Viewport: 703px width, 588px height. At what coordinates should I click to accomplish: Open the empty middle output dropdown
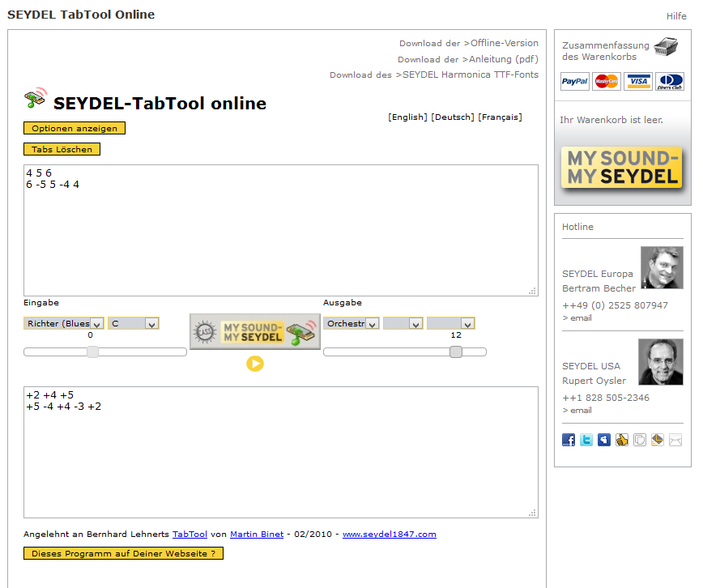403,323
